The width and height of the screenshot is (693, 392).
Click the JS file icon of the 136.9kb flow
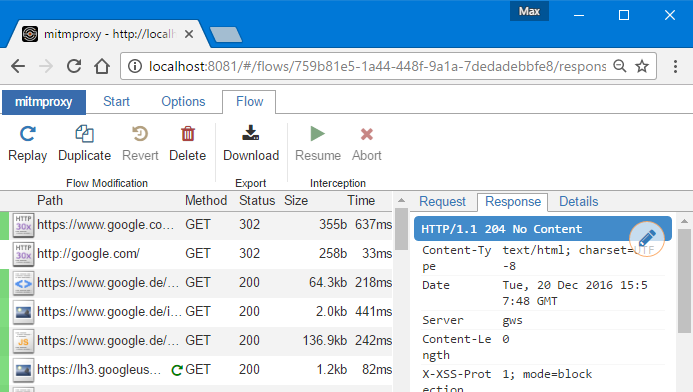tap(23, 342)
